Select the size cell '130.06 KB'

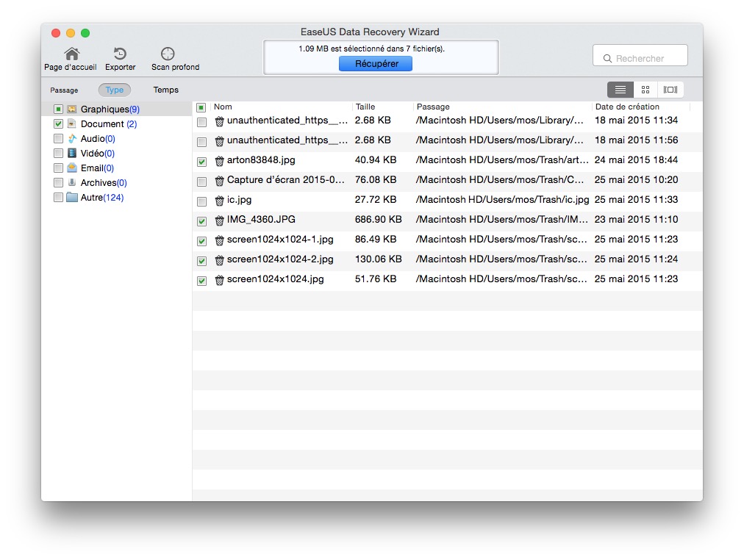378,259
